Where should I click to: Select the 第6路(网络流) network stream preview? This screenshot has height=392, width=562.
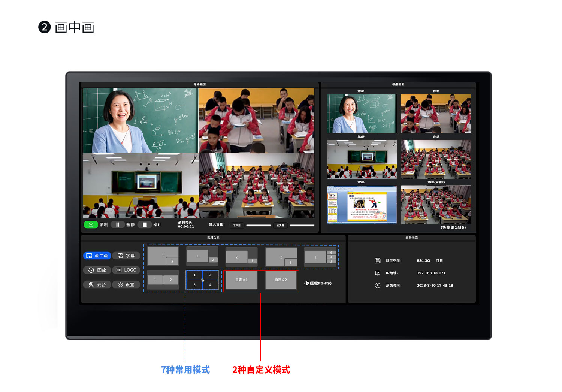[436, 205]
